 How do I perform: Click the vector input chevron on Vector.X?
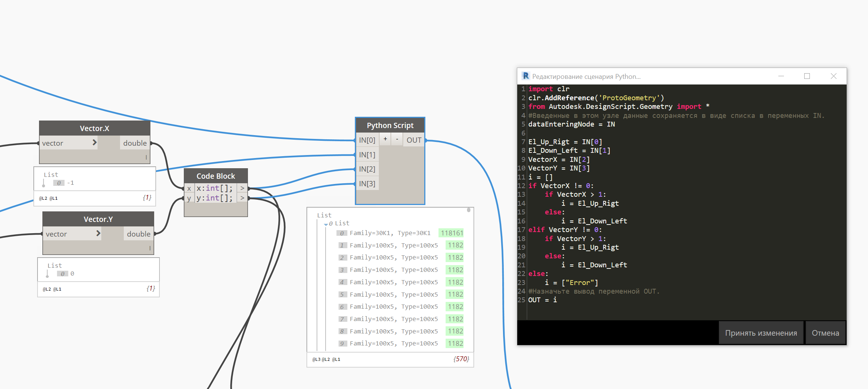[x=95, y=143]
